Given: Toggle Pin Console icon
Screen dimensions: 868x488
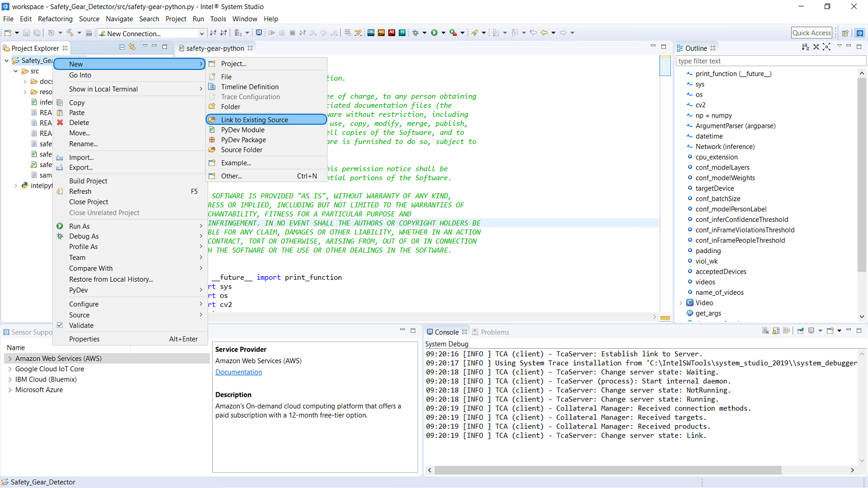Looking at the screenshot, I should tap(801, 331).
